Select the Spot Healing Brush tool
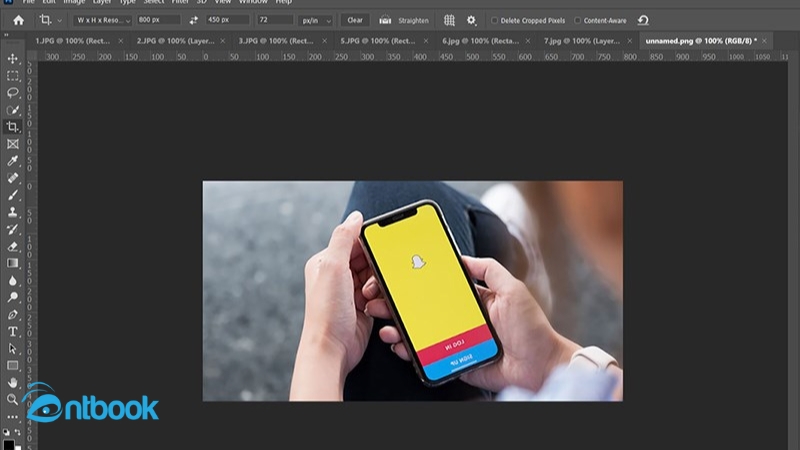 tap(13, 178)
